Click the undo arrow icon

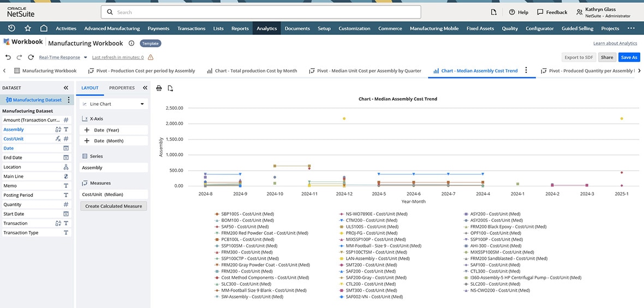coord(8,57)
